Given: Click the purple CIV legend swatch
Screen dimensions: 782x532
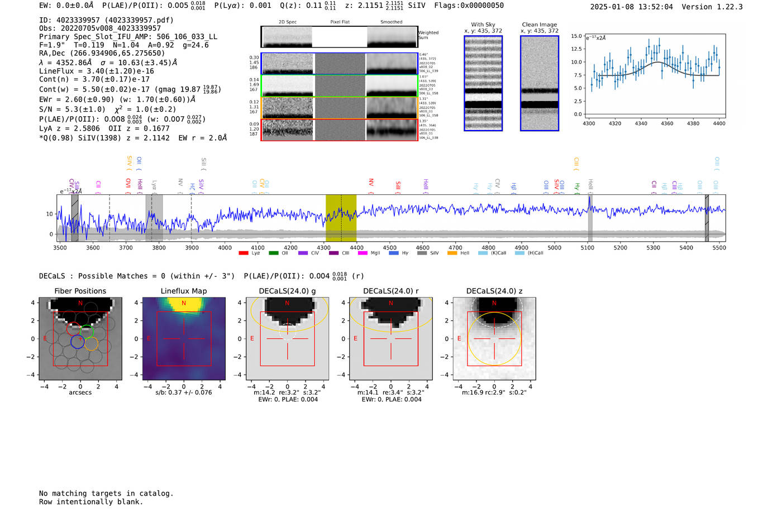Looking at the screenshot, I should coord(303,253).
